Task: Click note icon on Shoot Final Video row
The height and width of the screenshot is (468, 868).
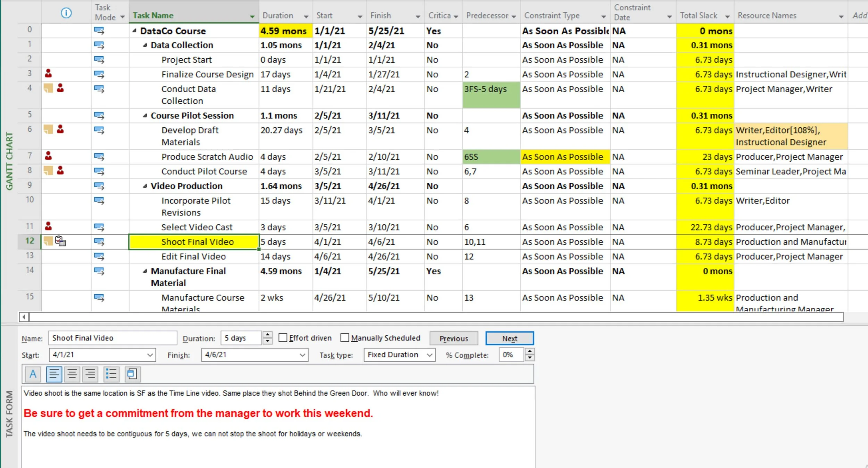Action: click(x=48, y=241)
